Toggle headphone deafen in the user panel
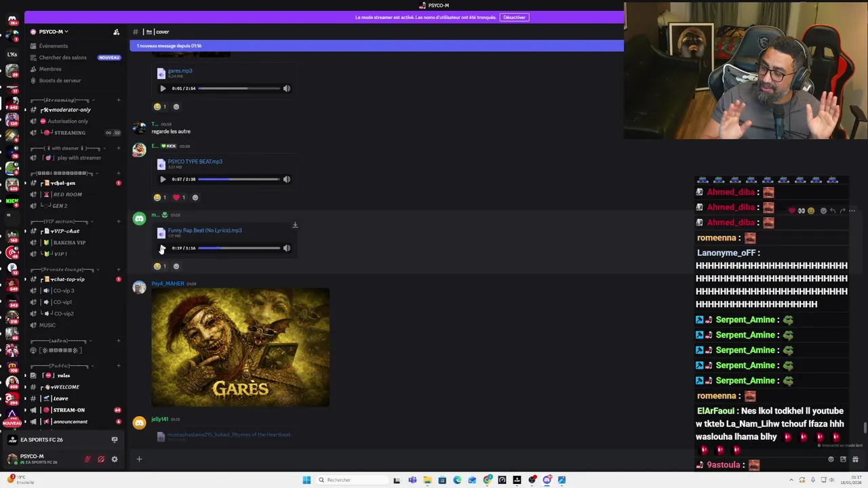The width and height of the screenshot is (868, 488). (101, 460)
